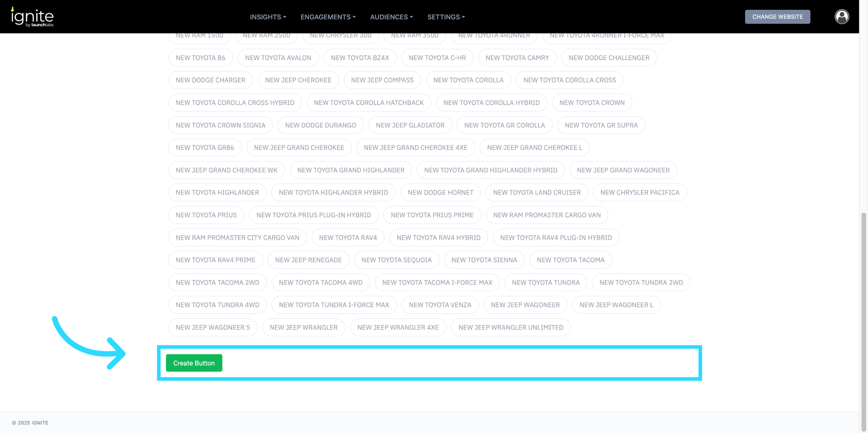Click the Ignite logo
This screenshot has width=868, height=433.
tap(32, 17)
